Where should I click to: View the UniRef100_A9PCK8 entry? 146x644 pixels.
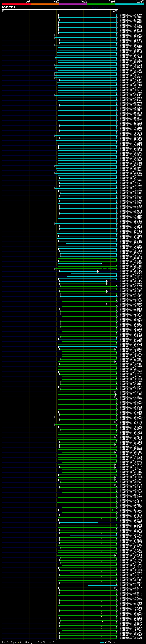coord(131,63)
